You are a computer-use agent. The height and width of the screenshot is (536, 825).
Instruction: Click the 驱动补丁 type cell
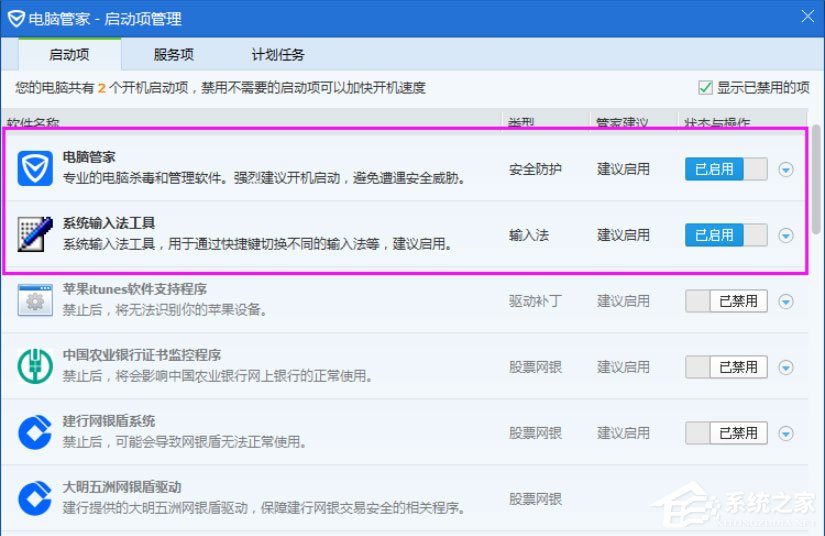(x=535, y=301)
